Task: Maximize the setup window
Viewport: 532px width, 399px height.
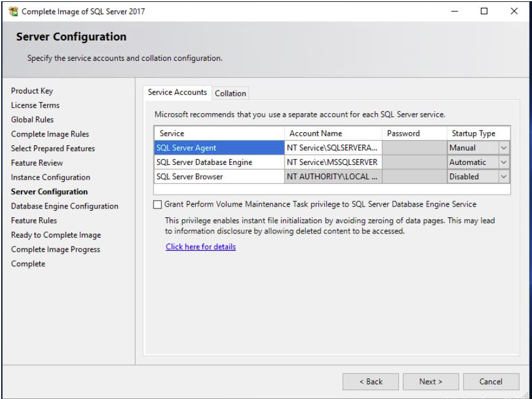Action: click(484, 11)
